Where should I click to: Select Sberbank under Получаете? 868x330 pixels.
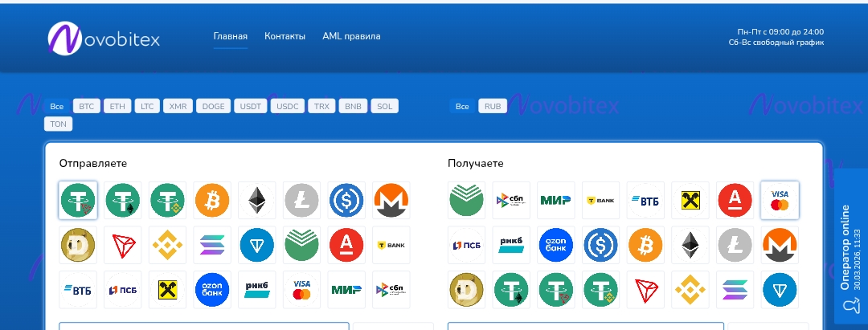coord(467,200)
